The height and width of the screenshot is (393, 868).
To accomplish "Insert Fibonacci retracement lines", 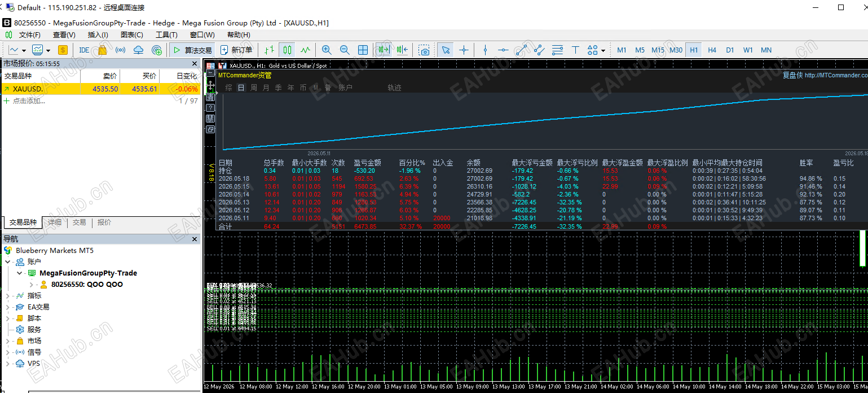I will 557,50.
